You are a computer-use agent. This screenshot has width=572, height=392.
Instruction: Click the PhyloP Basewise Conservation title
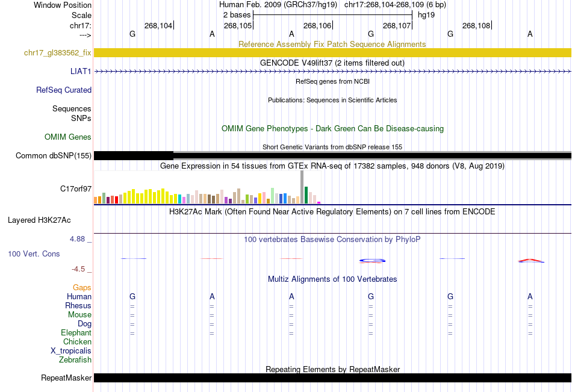(332, 240)
